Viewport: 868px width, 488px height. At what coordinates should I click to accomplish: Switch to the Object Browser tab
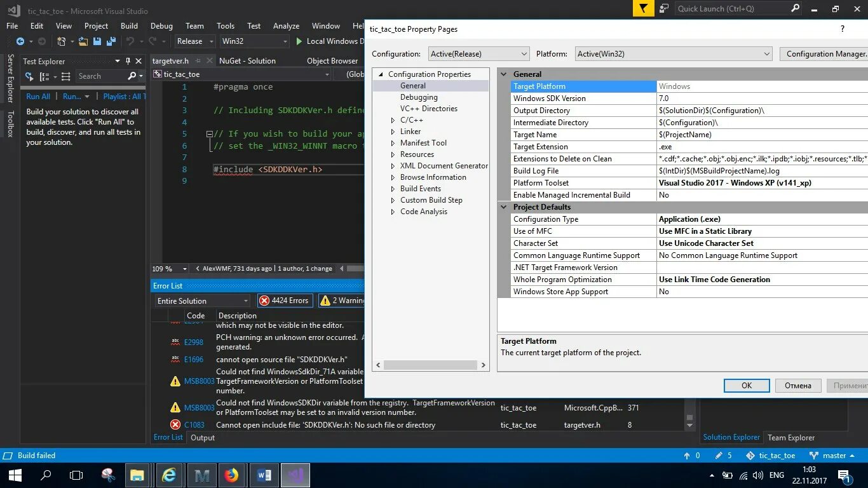(332, 61)
